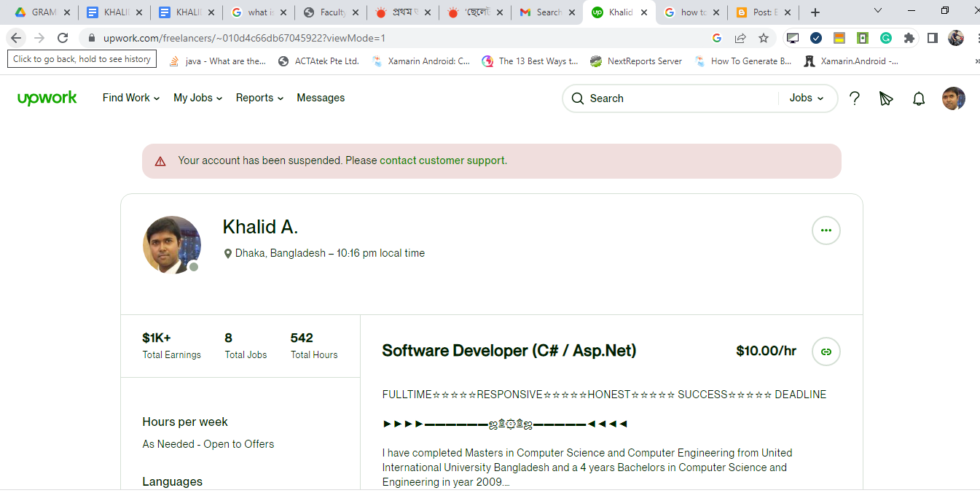Open NextReports Server bookmark
This screenshot has height=493, width=980.
tap(637, 61)
